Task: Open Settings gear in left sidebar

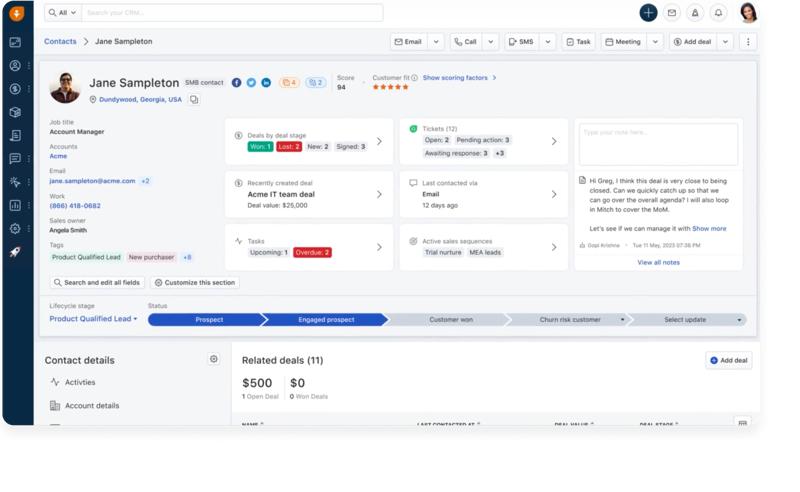Action: [x=15, y=228]
